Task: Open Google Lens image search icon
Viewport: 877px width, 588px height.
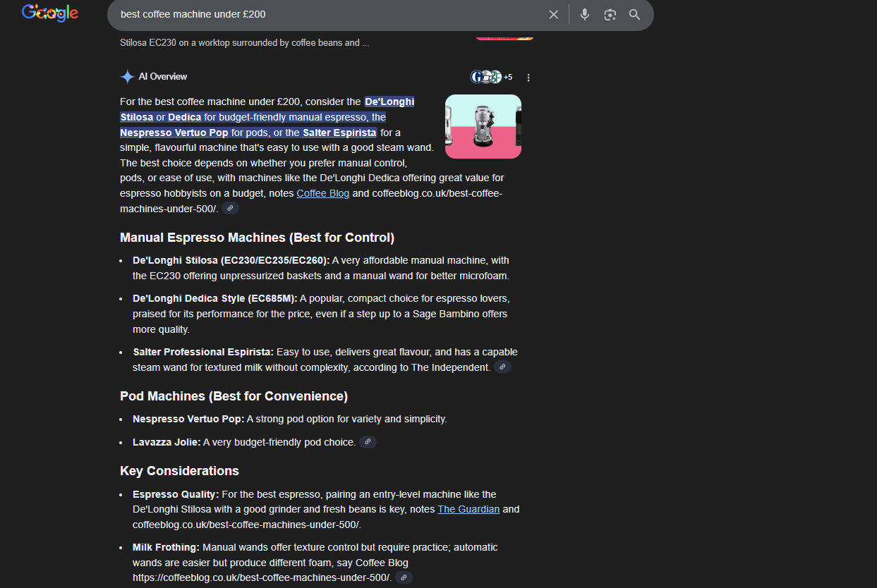Action: (x=610, y=14)
